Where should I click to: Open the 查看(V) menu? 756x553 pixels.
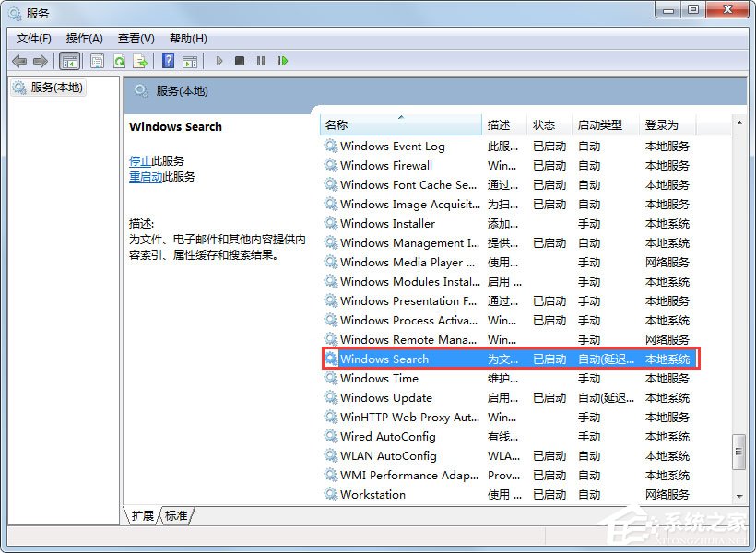pos(135,38)
